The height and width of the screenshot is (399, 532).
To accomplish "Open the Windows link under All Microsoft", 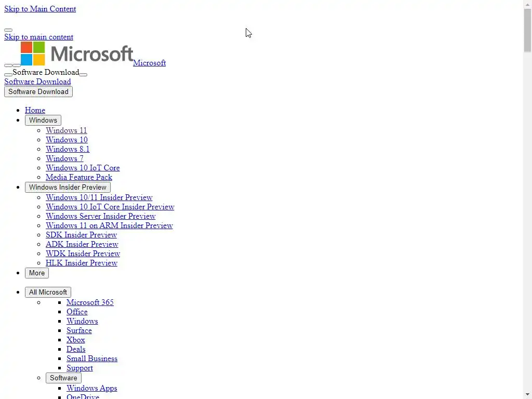I will tap(83, 321).
